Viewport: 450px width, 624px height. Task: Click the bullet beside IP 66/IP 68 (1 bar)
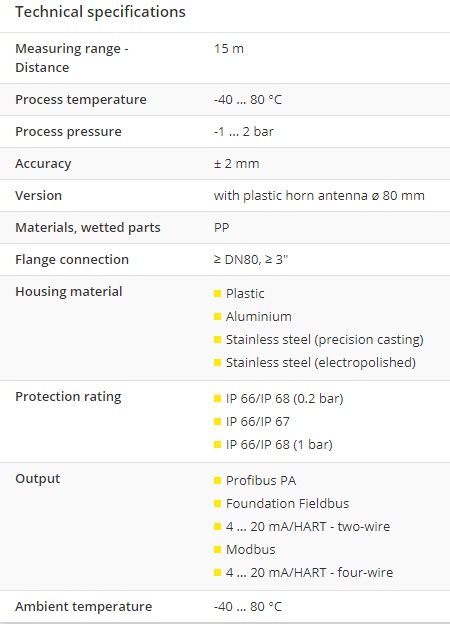(x=217, y=445)
